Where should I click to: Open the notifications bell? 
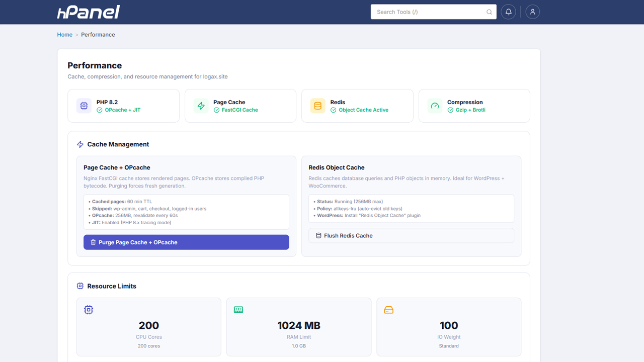(x=509, y=12)
